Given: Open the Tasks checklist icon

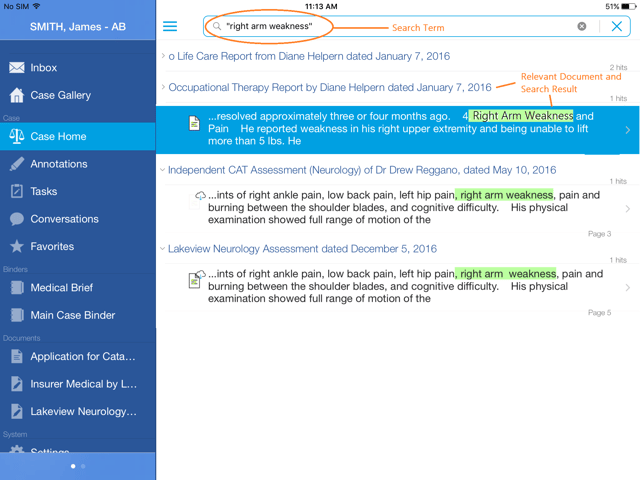Looking at the screenshot, I should coord(17,191).
